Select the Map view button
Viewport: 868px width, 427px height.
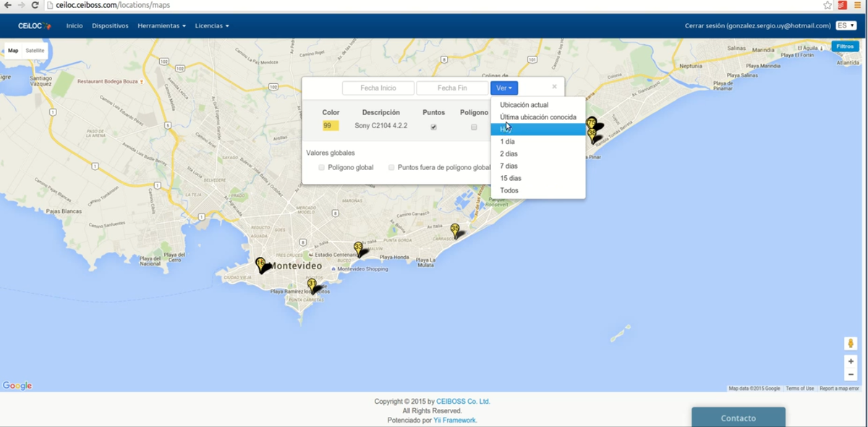(13, 51)
